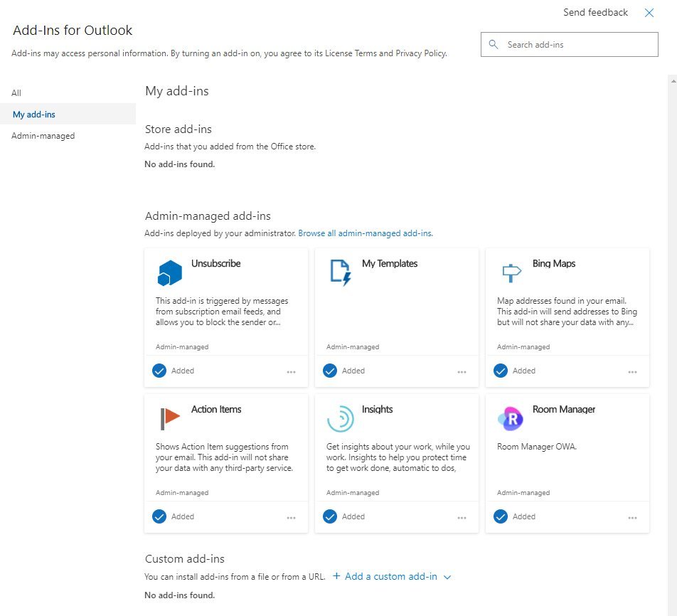Screen dimensions: 677x616
Task: Click the 'Room Manager OWA.' description
Action: point(537,447)
